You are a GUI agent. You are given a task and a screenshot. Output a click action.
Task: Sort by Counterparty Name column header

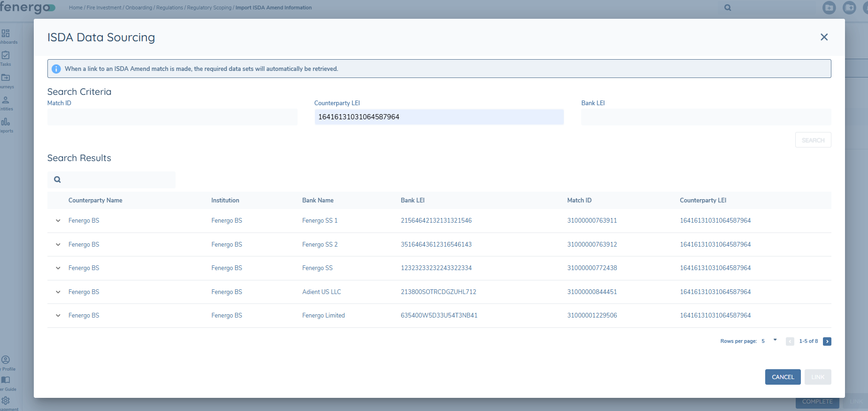[95, 201]
